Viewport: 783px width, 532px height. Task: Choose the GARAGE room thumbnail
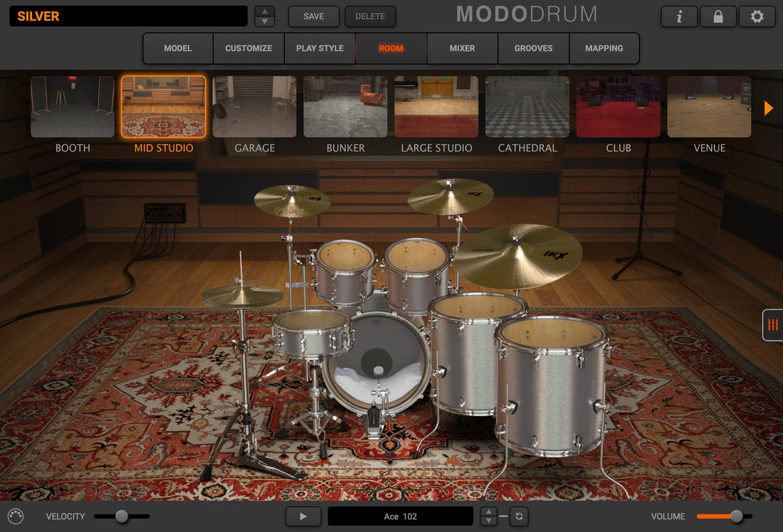pyautogui.click(x=254, y=107)
